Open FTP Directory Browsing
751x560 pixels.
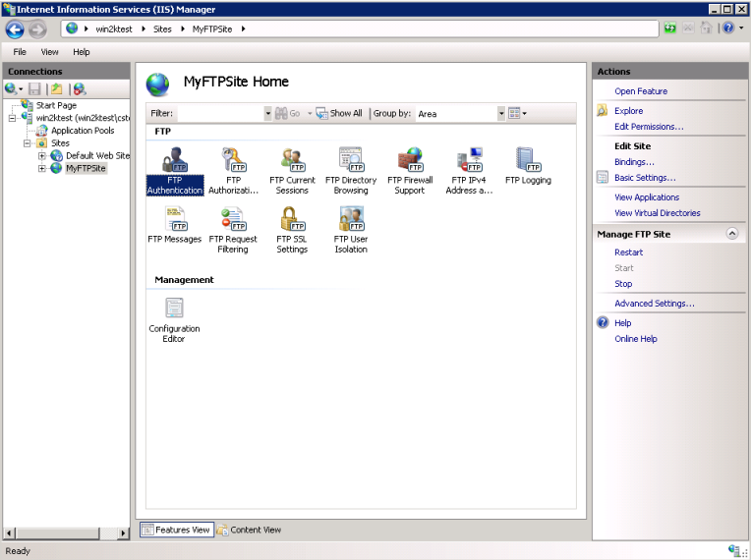click(351, 171)
